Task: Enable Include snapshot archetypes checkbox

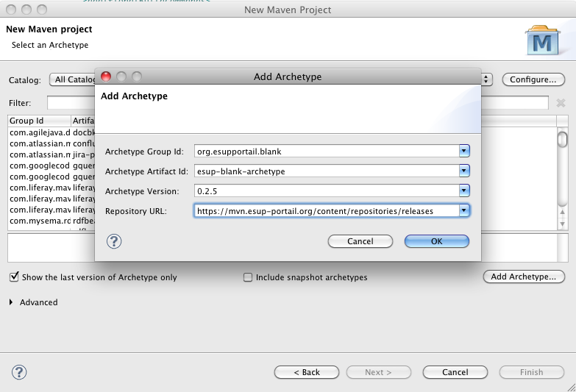Action: click(248, 277)
